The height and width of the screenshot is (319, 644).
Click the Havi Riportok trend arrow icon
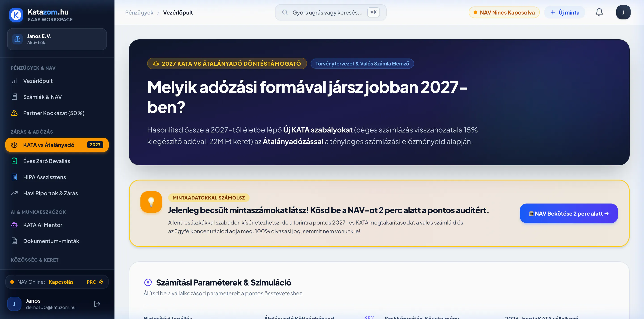click(14, 193)
